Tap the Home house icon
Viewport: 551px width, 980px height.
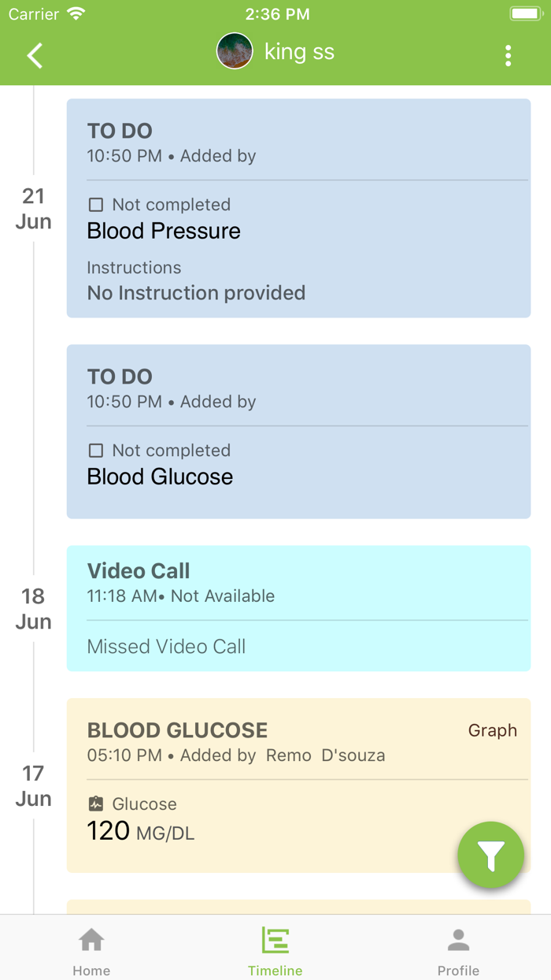pyautogui.click(x=91, y=940)
